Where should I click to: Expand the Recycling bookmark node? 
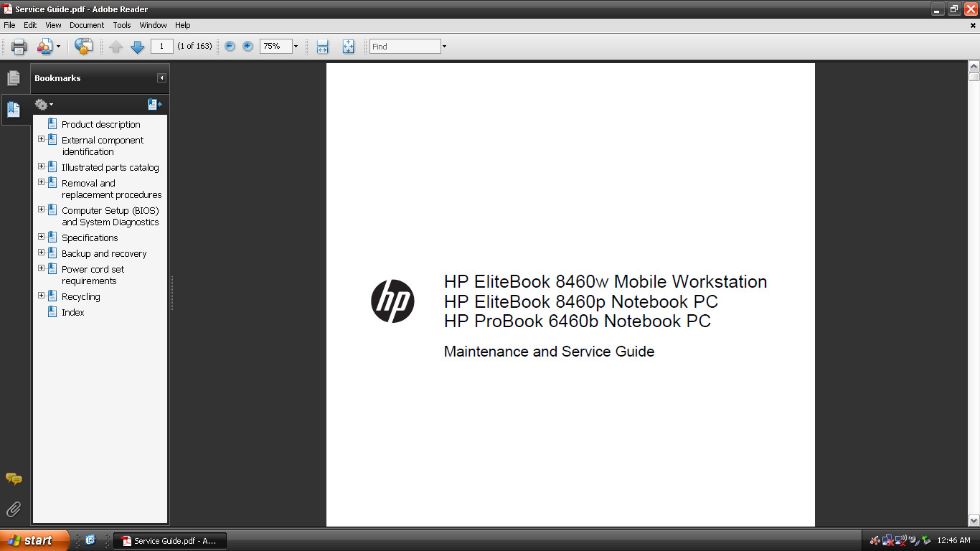(x=42, y=296)
